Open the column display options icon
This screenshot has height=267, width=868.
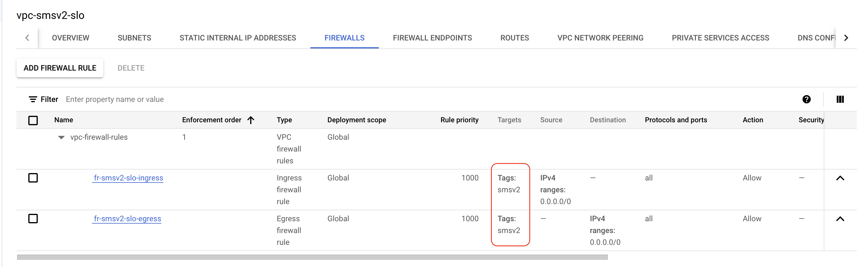click(840, 99)
